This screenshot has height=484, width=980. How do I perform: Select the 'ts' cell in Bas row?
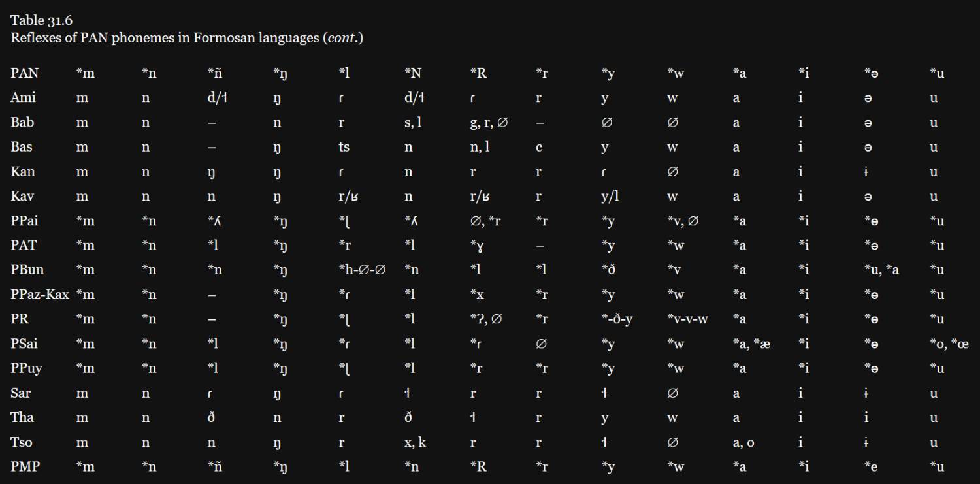[344, 147]
